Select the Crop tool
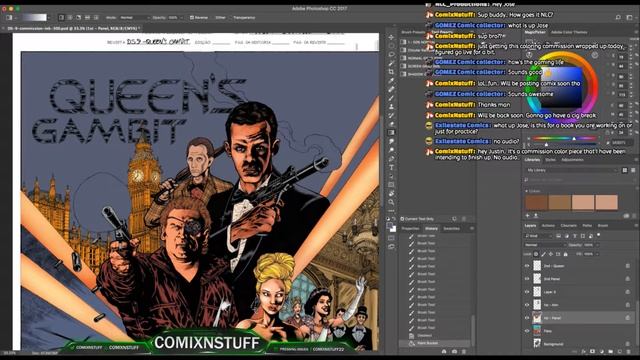This screenshot has height=360, width=640. tap(391, 72)
